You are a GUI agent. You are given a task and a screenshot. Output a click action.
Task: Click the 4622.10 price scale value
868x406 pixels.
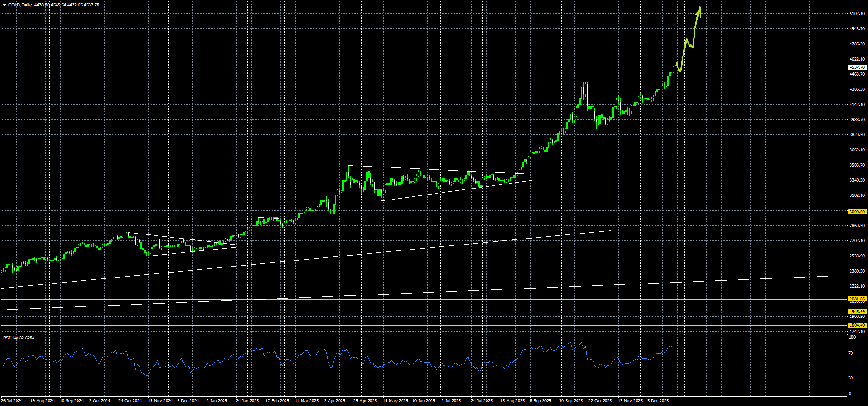(857, 59)
